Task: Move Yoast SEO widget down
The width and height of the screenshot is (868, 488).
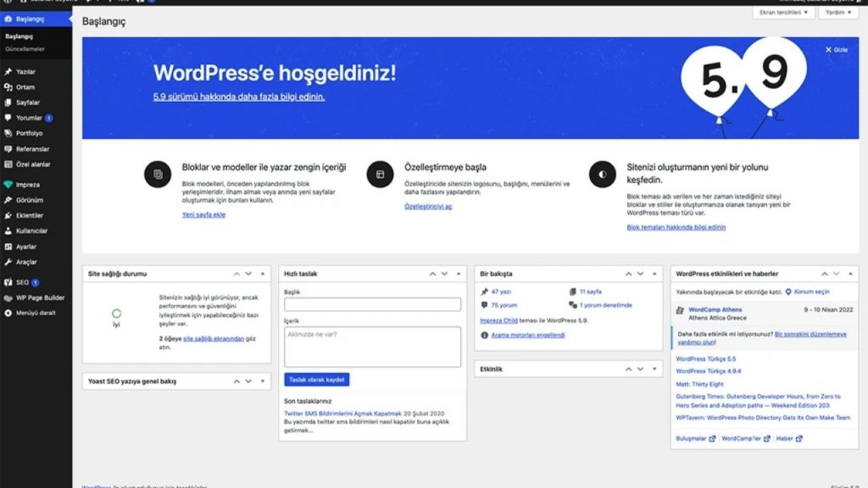Action: pos(248,381)
